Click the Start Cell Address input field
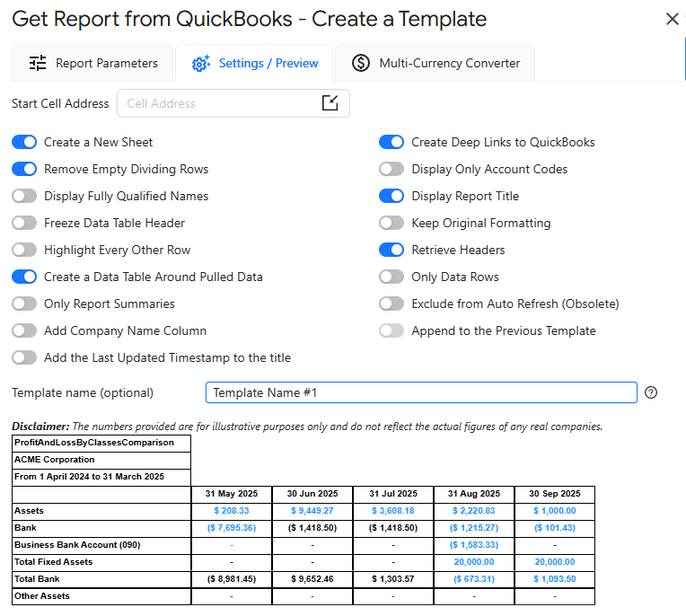This screenshot has width=686, height=616. click(x=219, y=103)
